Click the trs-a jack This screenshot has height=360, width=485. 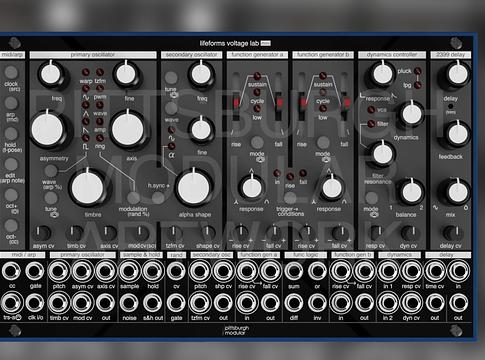click(12, 303)
